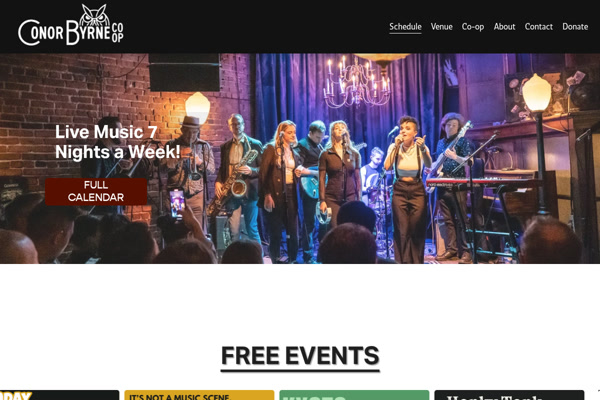Click the red FULL CALENDAR button
Screen dimensions: 600x400
(96, 191)
